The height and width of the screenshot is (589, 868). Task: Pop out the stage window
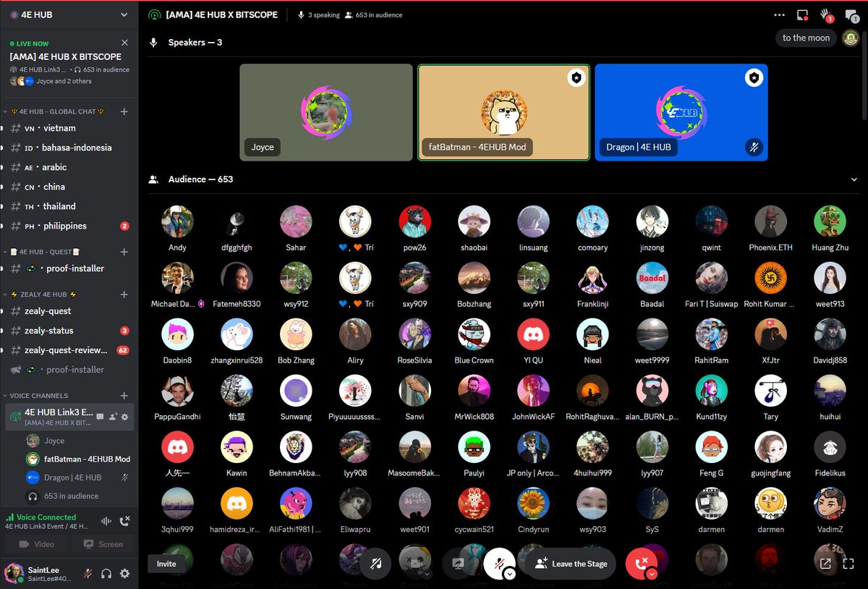(x=826, y=564)
